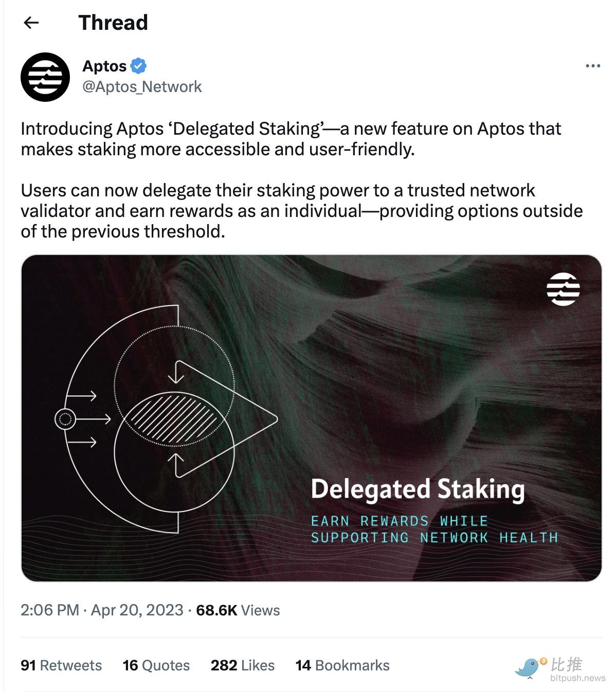Open the Aptos display name
This screenshot has height=692, width=616.
coord(104,66)
